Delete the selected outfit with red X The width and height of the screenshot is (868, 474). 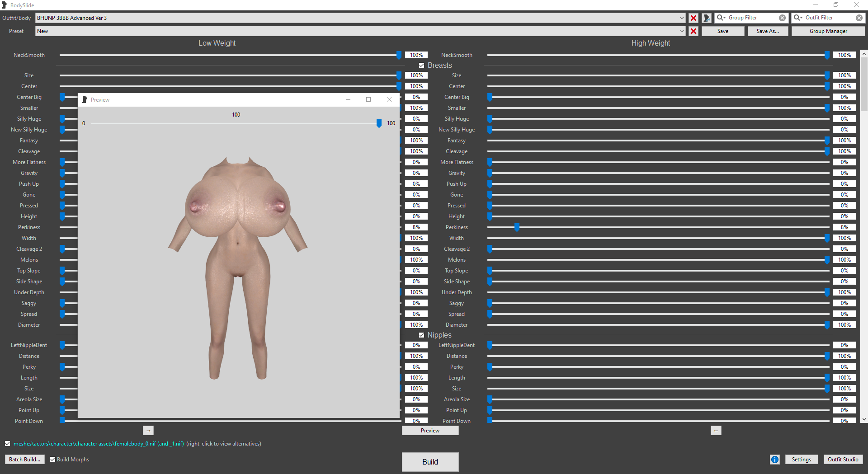pos(693,18)
